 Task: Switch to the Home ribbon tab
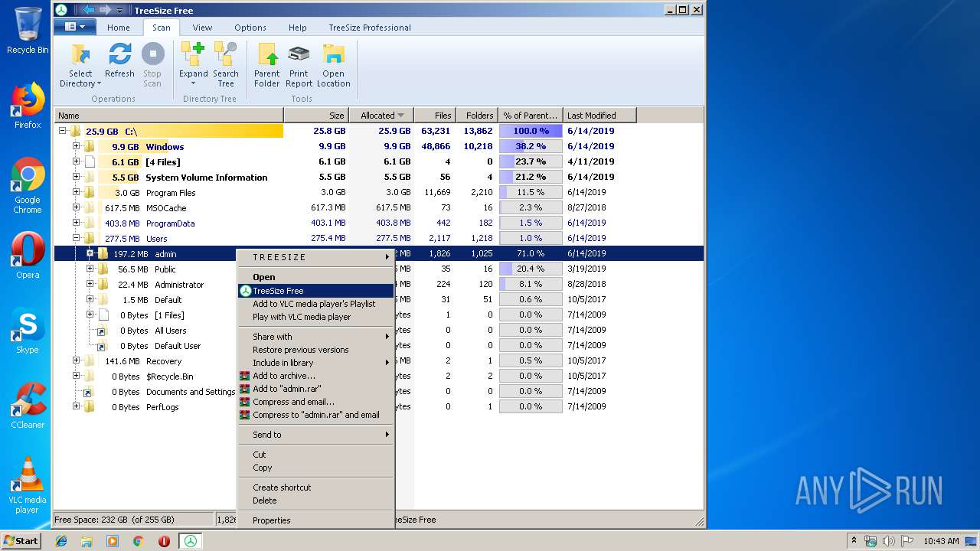119,28
